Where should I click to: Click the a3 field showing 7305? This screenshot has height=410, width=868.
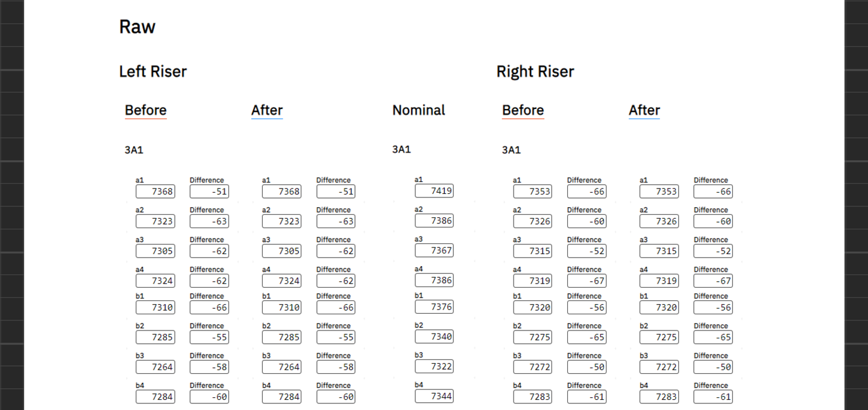tap(155, 251)
